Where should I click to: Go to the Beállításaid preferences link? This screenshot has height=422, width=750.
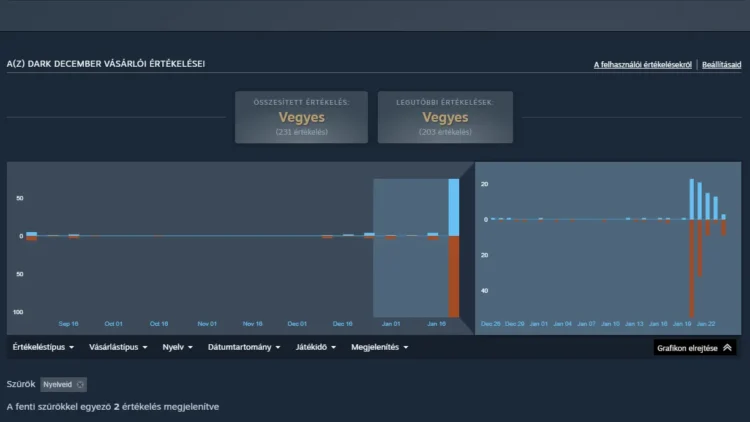point(721,65)
